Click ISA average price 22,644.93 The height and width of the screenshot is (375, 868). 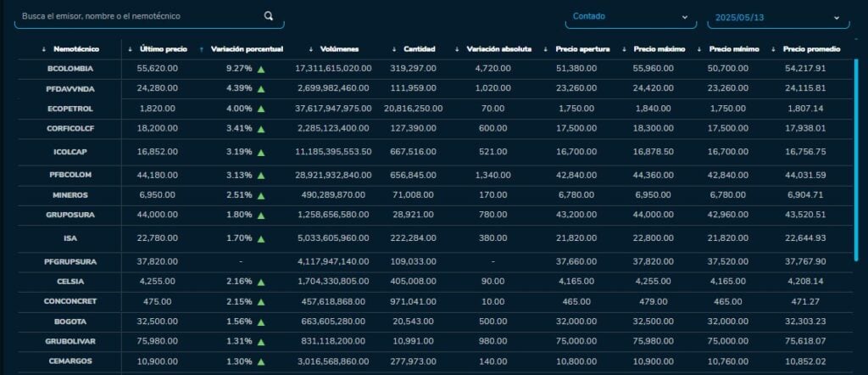[x=805, y=238]
